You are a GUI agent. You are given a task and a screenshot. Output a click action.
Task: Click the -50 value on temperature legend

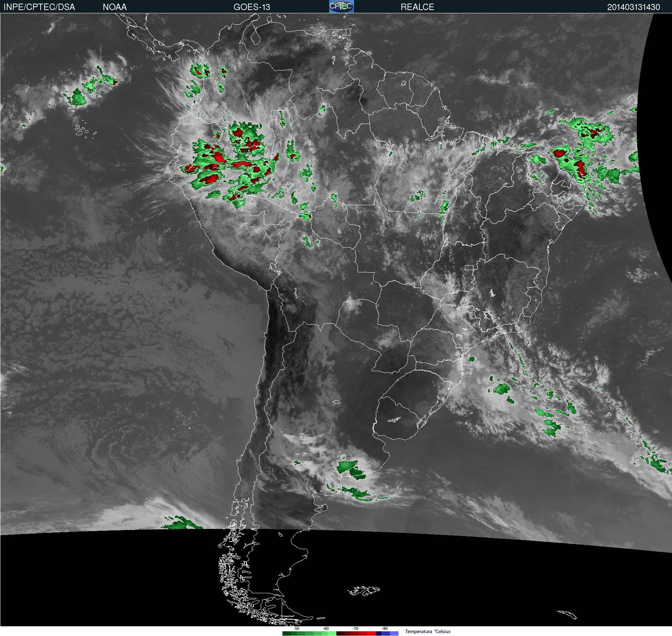click(x=296, y=628)
